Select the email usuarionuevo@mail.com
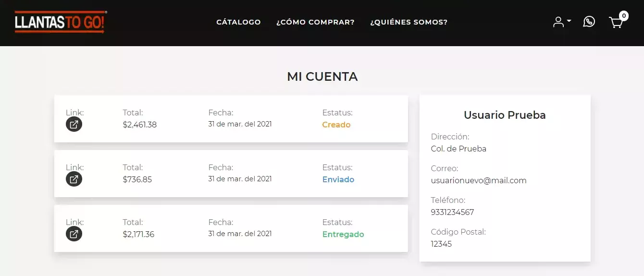Viewport: 644px width, 276px height. coord(479,181)
